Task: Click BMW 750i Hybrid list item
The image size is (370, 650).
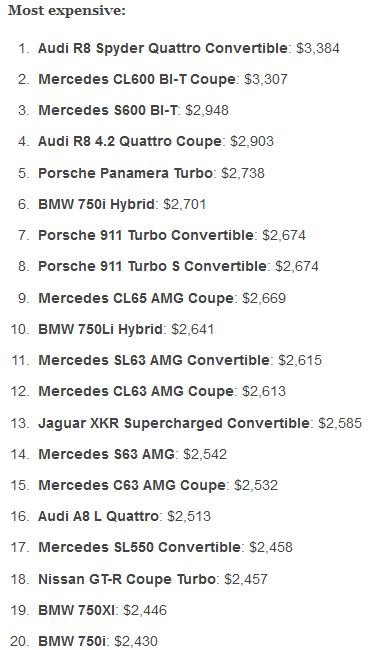Action: (96, 204)
